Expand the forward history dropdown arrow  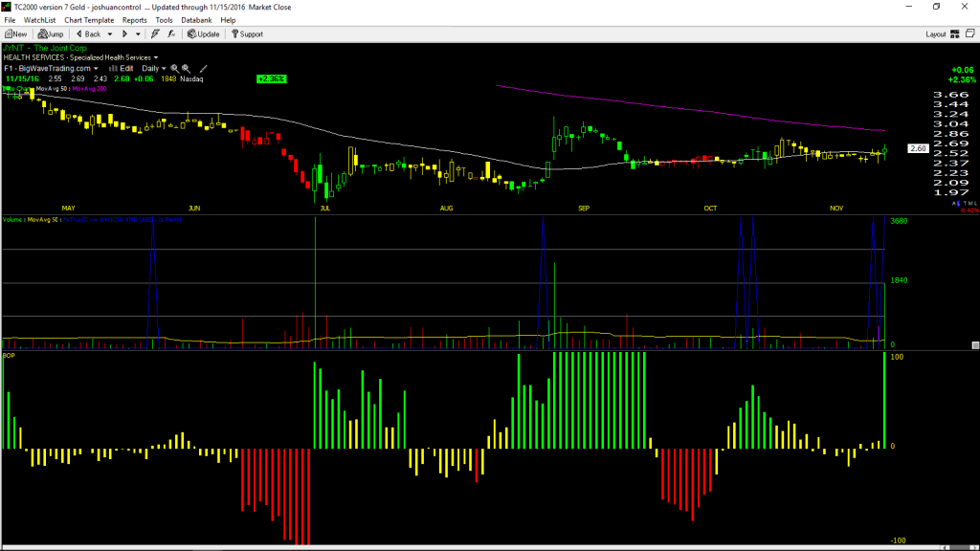click(138, 34)
